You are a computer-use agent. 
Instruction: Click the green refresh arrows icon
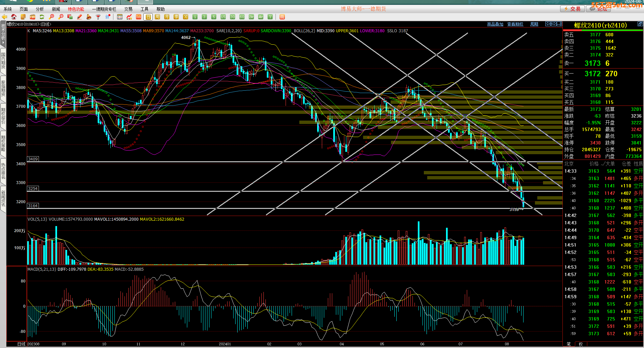(x=42, y=17)
